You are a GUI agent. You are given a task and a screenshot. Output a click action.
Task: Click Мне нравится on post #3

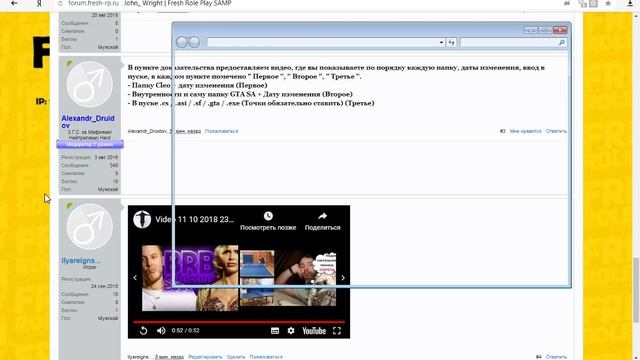point(525,131)
